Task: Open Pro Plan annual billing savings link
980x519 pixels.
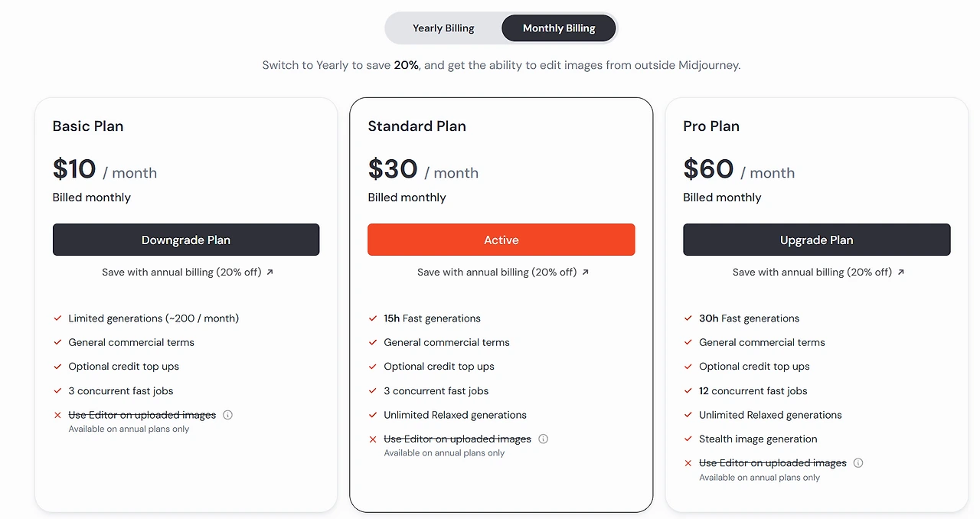Action: (812, 272)
